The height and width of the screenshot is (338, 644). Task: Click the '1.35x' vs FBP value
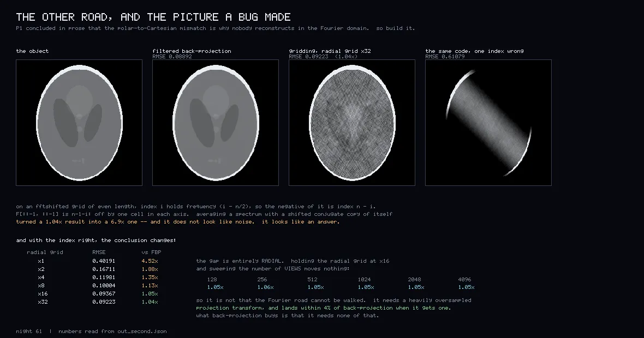click(x=150, y=277)
